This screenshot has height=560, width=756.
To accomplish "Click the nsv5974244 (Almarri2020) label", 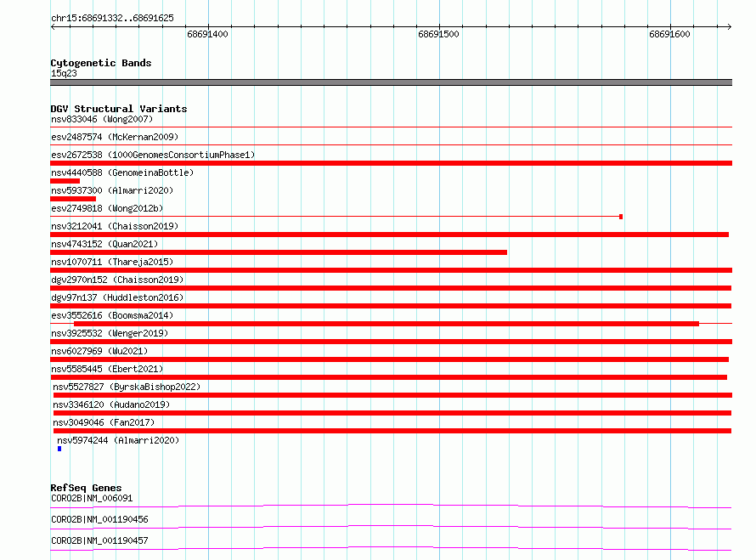I will tap(118, 440).
